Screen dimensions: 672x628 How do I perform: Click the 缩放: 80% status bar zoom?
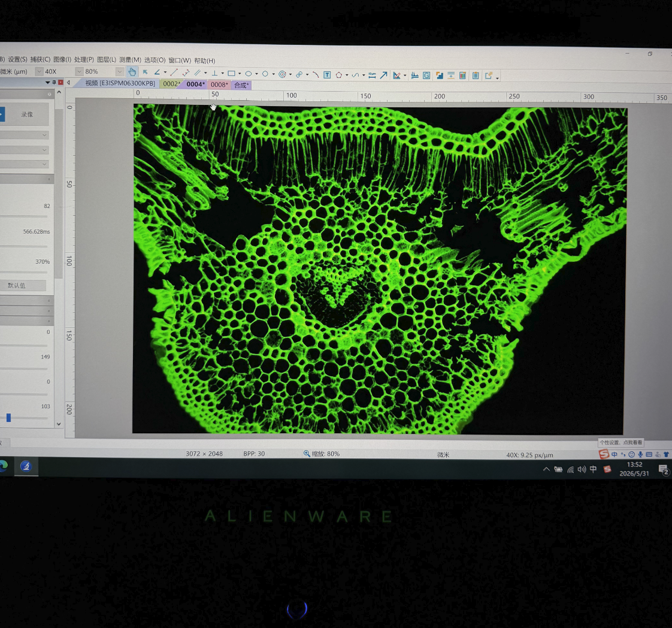tap(322, 454)
